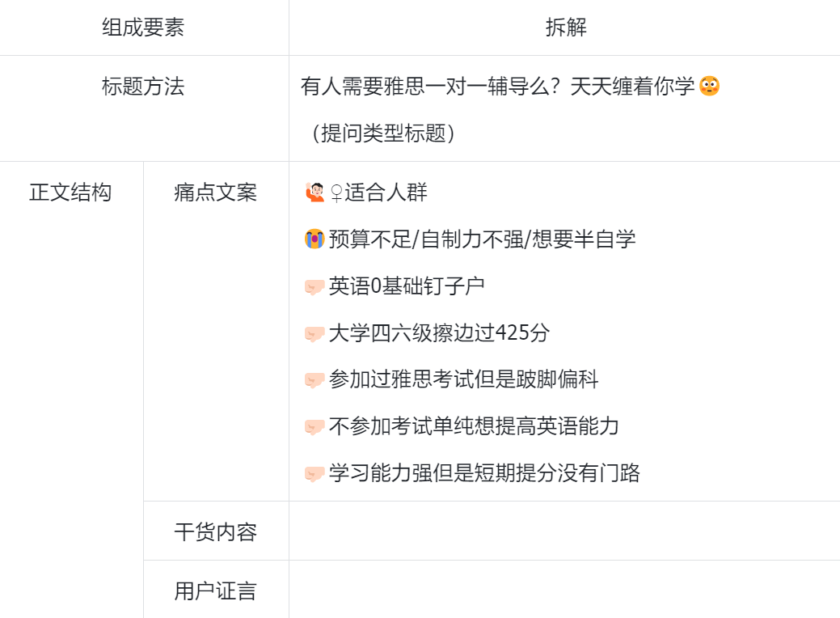Click the flushed face emoji in title row
Screen dimensions: 840x618
(x=709, y=86)
